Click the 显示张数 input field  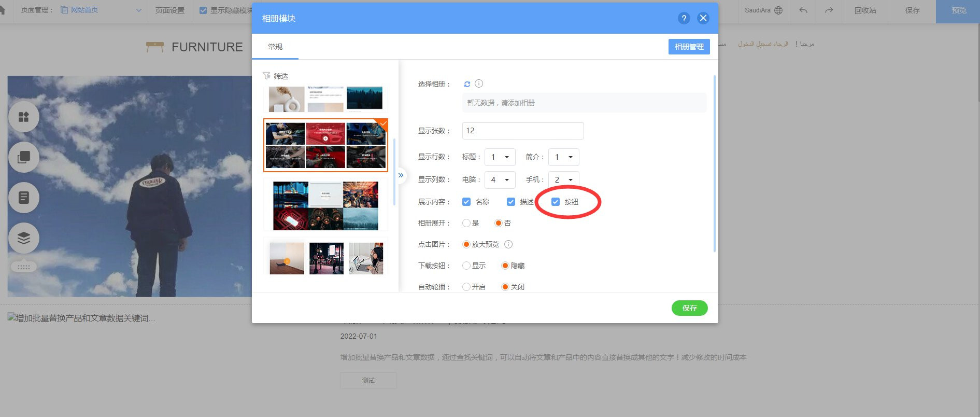coord(522,131)
